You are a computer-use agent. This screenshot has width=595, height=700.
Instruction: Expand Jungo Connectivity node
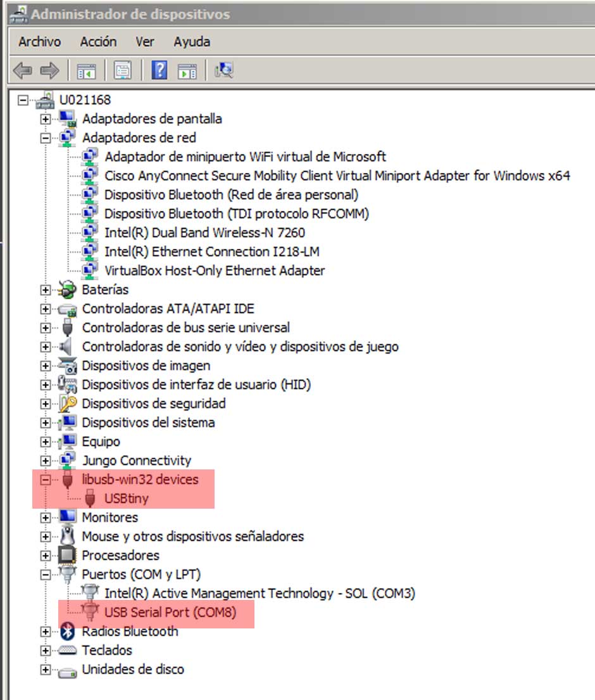[45, 461]
